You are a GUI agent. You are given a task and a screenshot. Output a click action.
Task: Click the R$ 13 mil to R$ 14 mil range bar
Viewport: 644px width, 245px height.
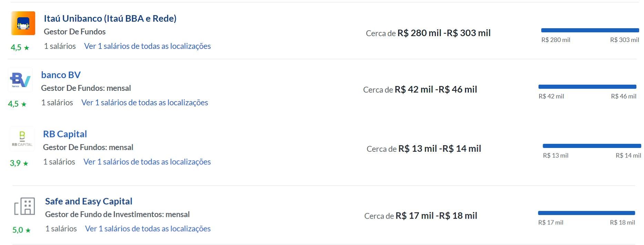[x=592, y=146]
